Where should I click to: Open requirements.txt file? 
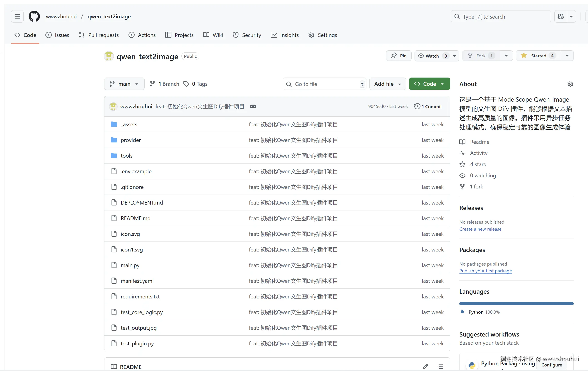tap(140, 297)
